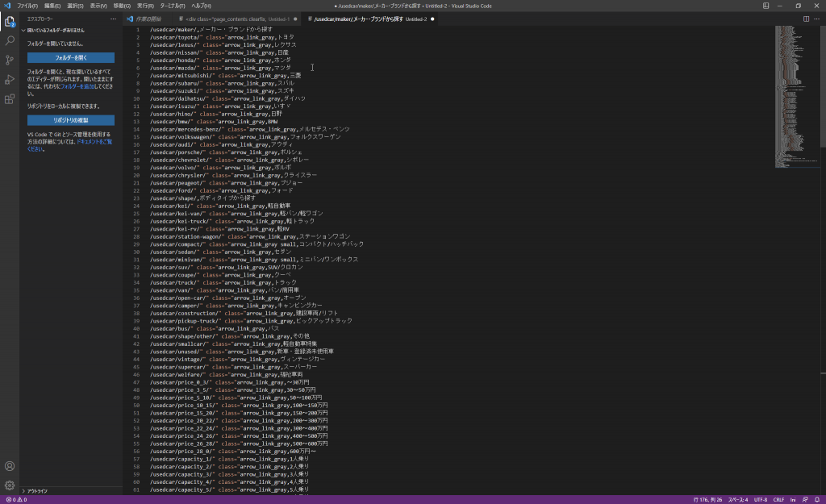Screen dimensions: 826x504
Task: Open the Extensions view
Action: [10, 99]
